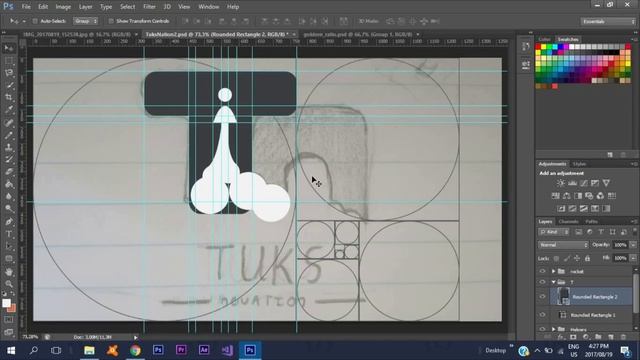Toggle the Auto-Select checkbox
This screenshot has height=360, width=640.
tap(35, 21)
